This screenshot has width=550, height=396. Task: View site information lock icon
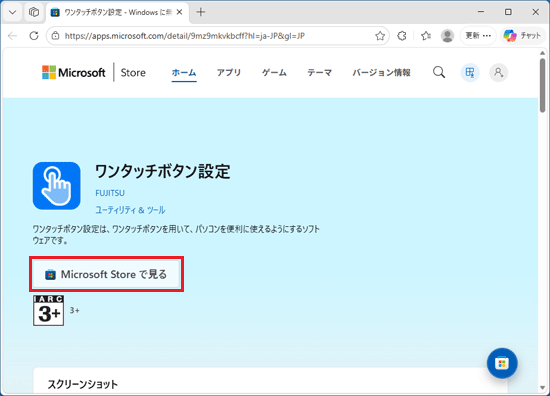(55, 36)
